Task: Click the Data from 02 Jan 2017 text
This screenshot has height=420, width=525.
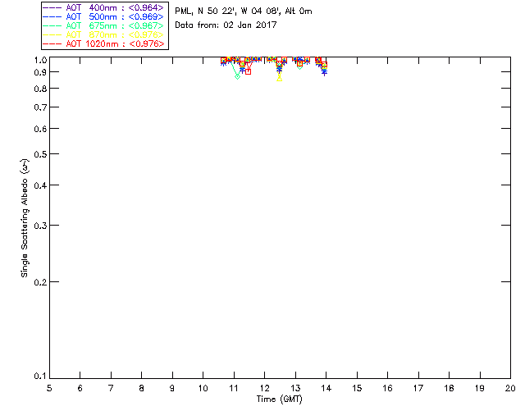Action: (x=226, y=25)
